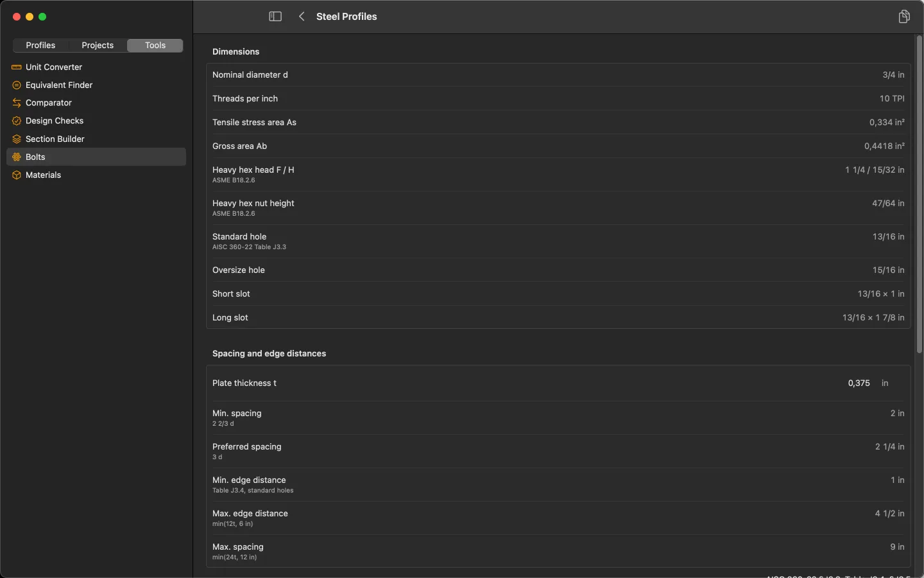Copy results with the toolbar copy icon
924x578 pixels.
(904, 17)
